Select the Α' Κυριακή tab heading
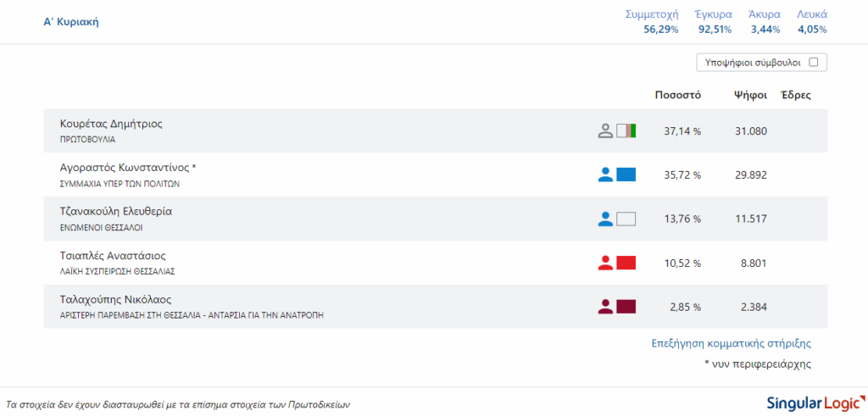868x416 pixels. click(x=71, y=22)
